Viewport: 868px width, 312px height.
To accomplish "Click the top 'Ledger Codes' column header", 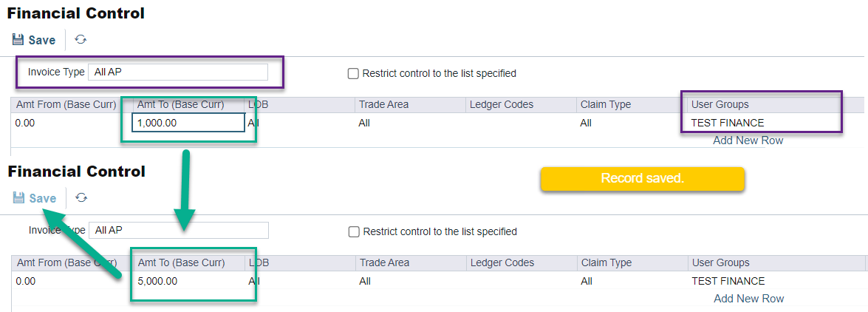I will [502, 105].
